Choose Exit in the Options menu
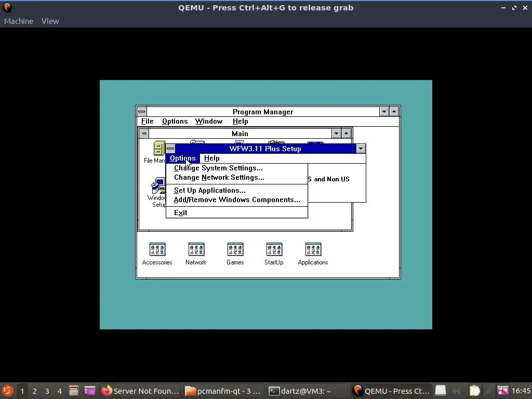The height and width of the screenshot is (399, 532). click(x=237, y=212)
